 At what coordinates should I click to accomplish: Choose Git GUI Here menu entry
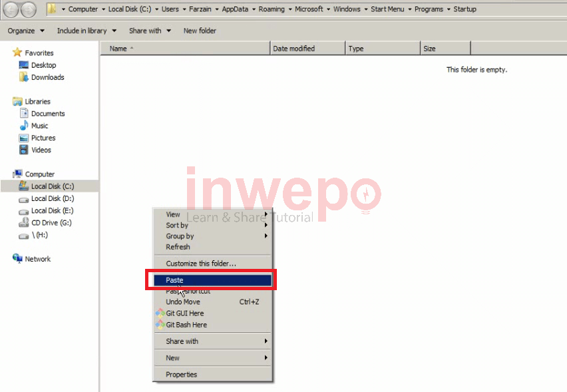pyautogui.click(x=212, y=313)
